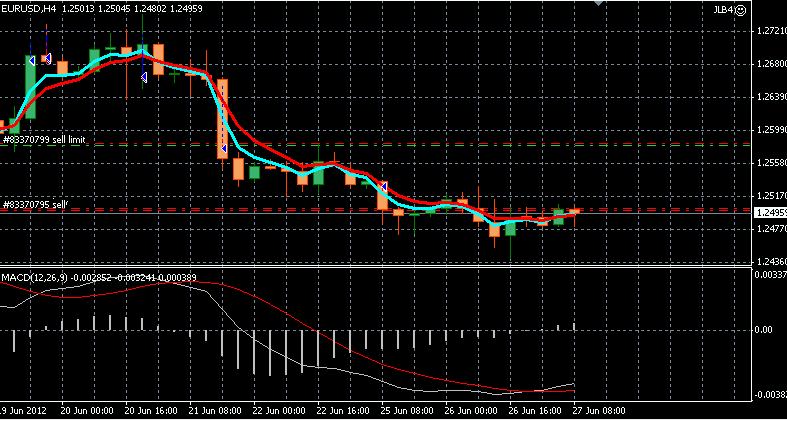Image resolution: width=787 pixels, height=421 pixels.
Task: Click the 1.24360 price axis label
Action: coord(767,262)
